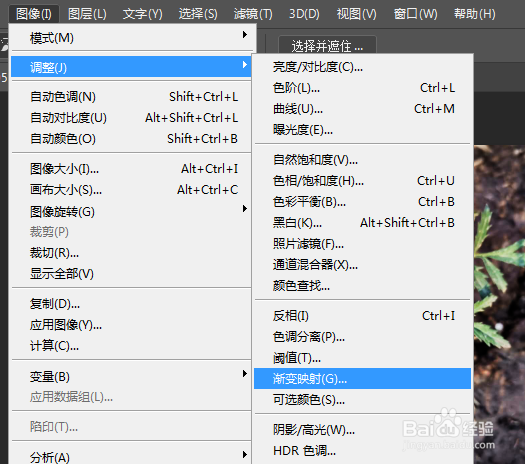Open 阈值(T) adjustment
Image resolution: width=525 pixels, height=464 pixels.
click(362, 358)
